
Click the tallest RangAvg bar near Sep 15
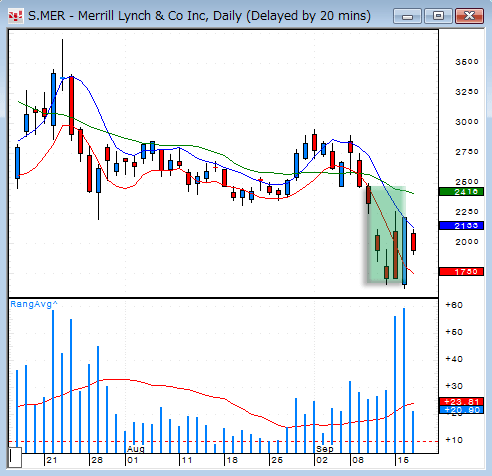404,380
